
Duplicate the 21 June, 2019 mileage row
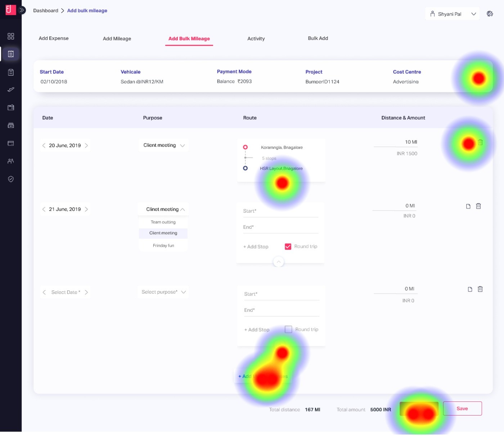click(x=468, y=206)
